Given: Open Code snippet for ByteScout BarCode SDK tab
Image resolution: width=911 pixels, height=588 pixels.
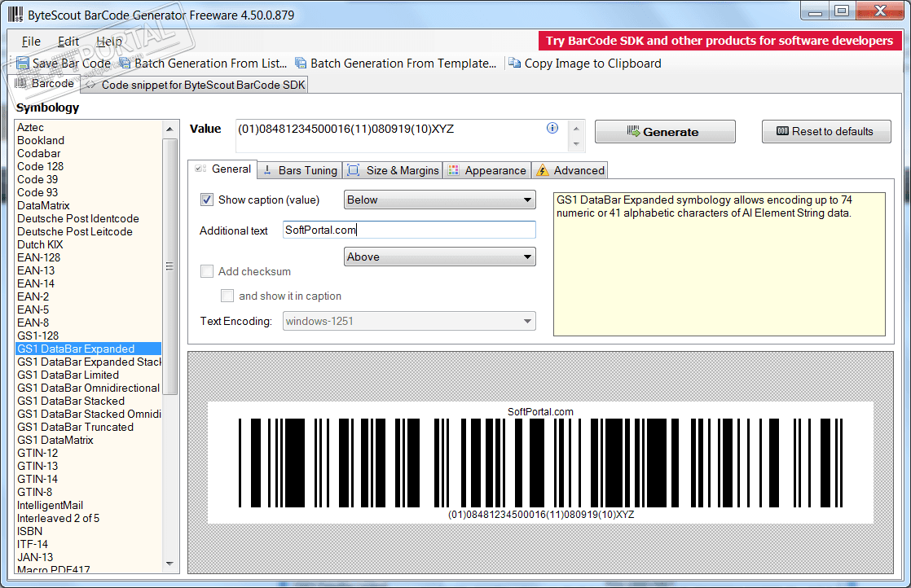Looking at the screenshot, I should coord(195,85).
